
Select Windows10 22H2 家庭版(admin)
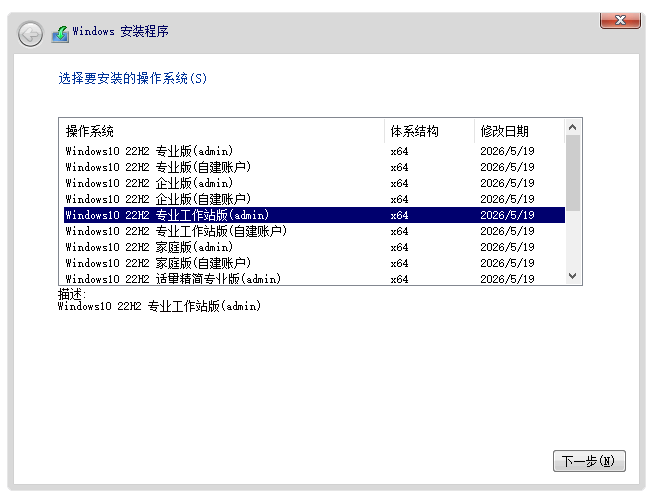coord(314,247)
